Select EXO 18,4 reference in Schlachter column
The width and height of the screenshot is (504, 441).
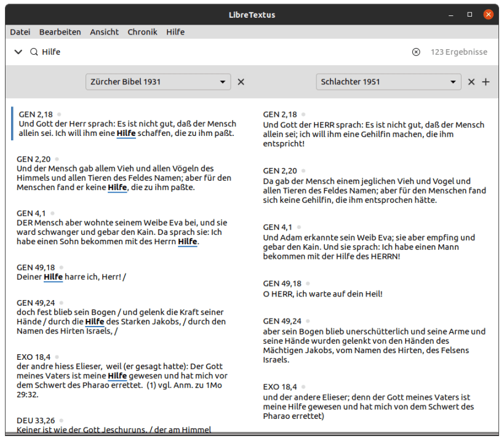[280, 387]
